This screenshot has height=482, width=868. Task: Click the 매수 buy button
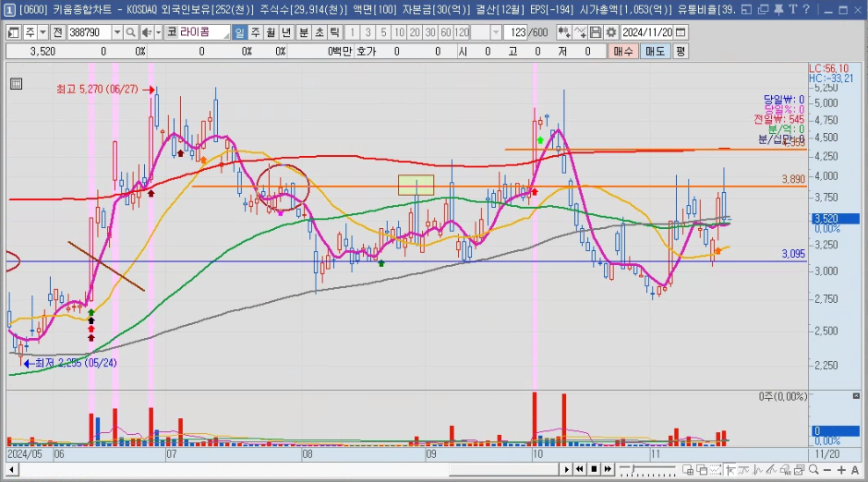[x=622, y=52]
